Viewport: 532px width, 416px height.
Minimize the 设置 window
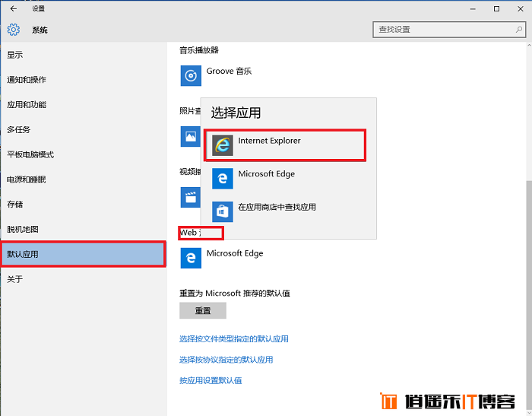[x=473, y=9]
